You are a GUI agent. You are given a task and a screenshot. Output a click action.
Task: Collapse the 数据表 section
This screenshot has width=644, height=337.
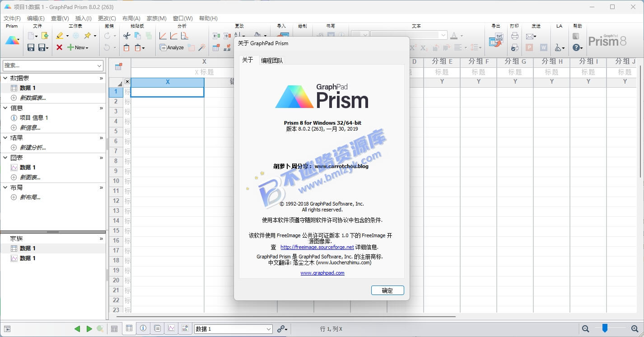(x=5, y=78)
